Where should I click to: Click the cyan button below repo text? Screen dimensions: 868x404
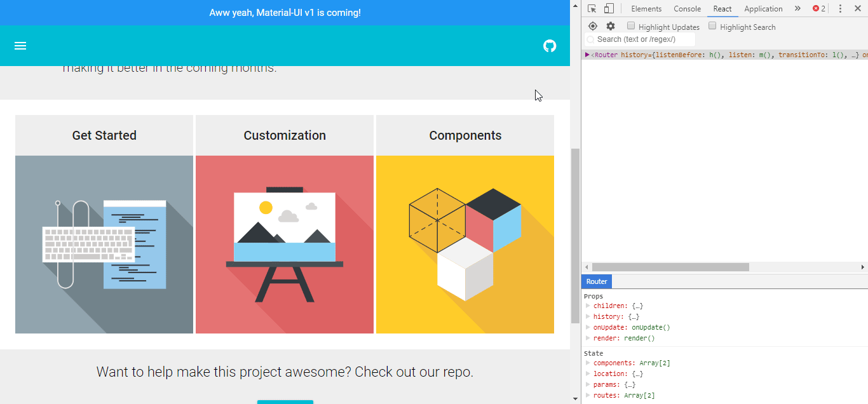[x=285, y=402]
